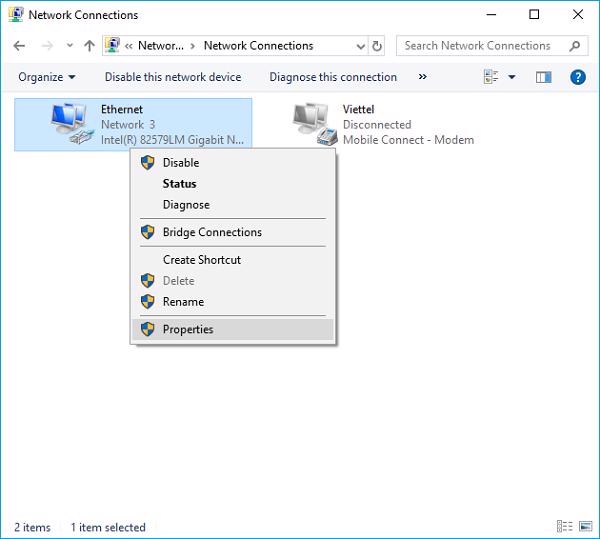Screen dimensions: 600x539
Task: Click the Back navigation arrow
Action: tap(20, 46)
